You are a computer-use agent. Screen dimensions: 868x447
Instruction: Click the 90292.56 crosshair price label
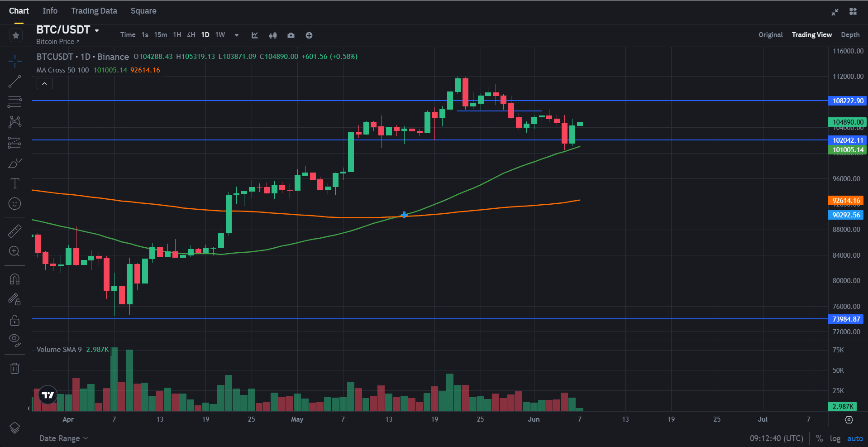(846, 215)
